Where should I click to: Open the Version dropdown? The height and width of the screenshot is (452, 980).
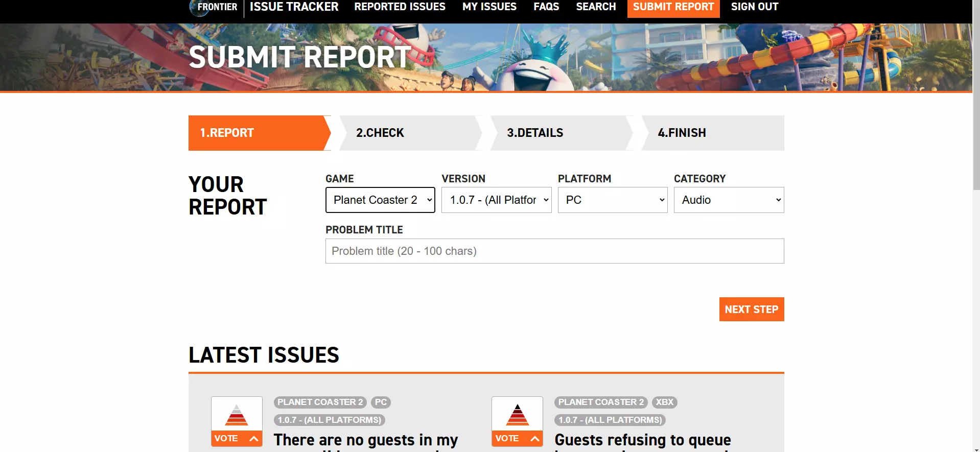pos(496,200)
